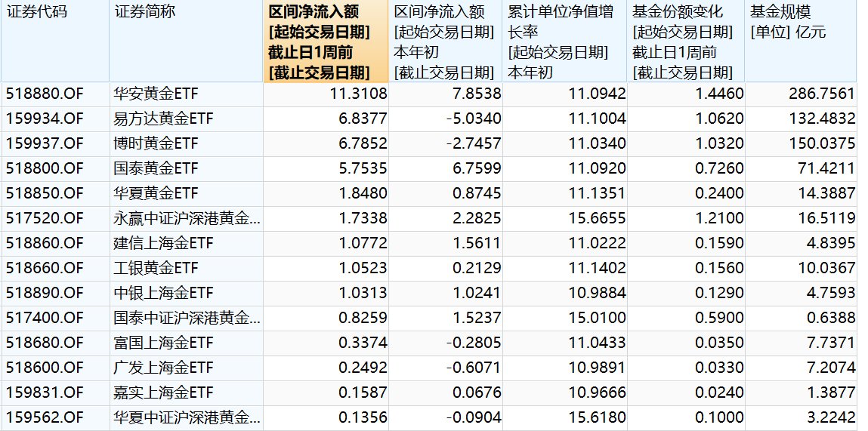Select fund name 国泰黄金ETF

(156, 168)
